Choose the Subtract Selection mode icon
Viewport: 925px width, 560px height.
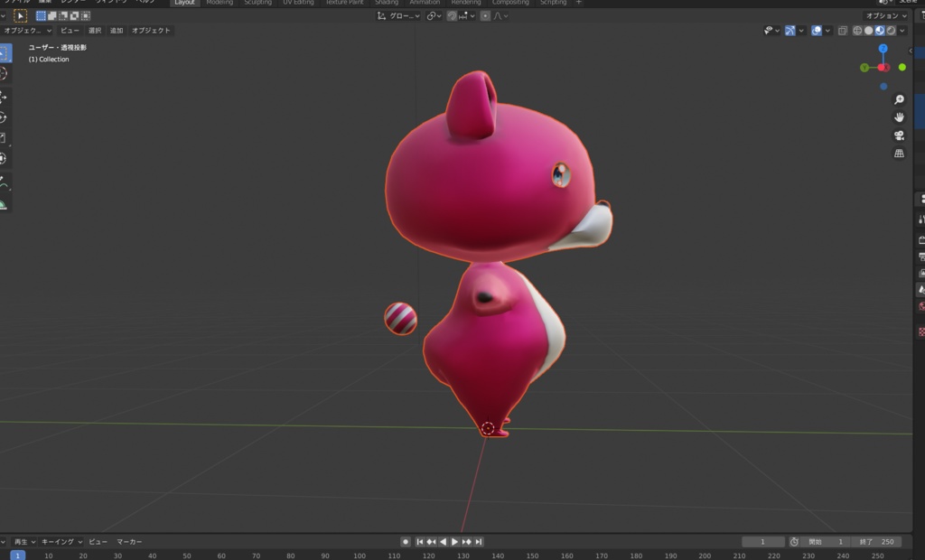point(63,16)
